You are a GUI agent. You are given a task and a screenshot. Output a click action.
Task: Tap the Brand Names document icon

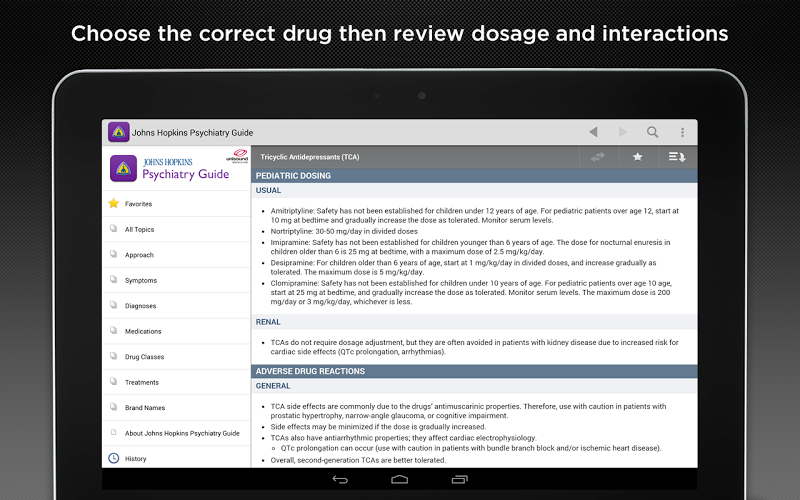pos(114,407)
